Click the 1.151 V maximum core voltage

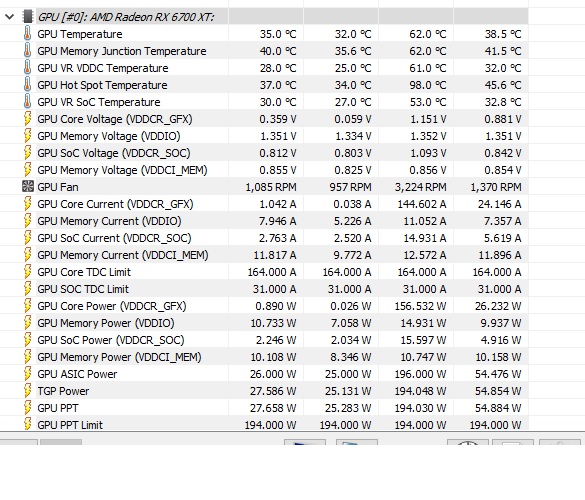(428, 119)
